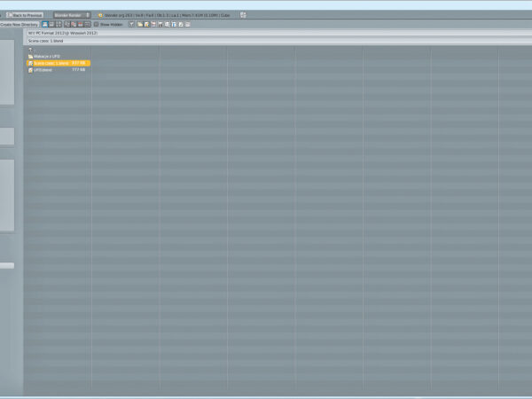Go to the parent directory entry
The width and height of the screenshot is (532, 399).
pyautogui.click(x=31, y=49)
